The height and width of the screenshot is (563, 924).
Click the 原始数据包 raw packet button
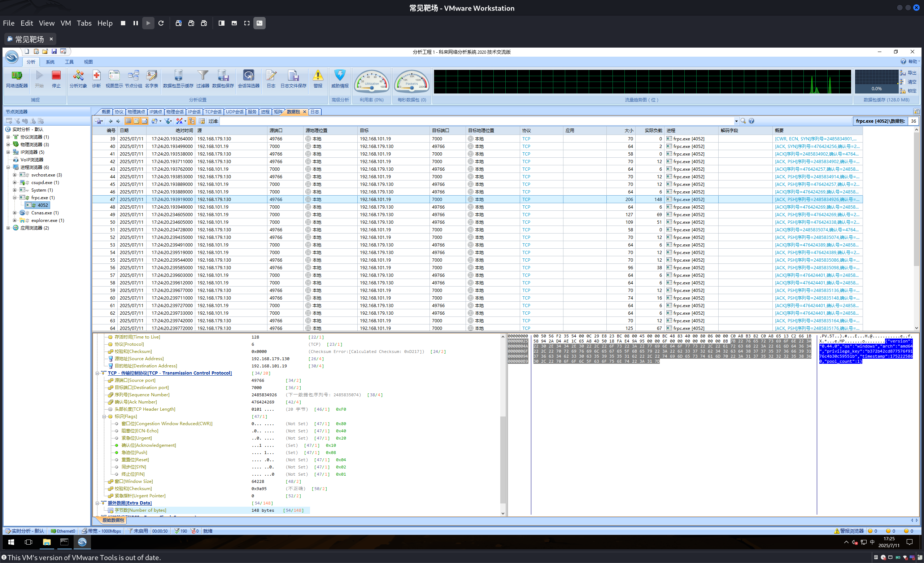113,520
